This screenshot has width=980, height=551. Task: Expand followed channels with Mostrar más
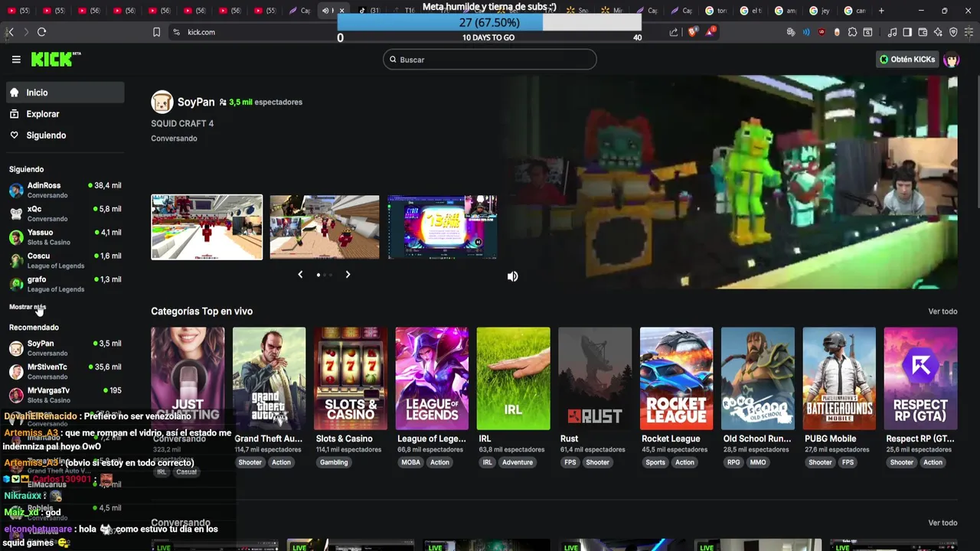[28, 307]
